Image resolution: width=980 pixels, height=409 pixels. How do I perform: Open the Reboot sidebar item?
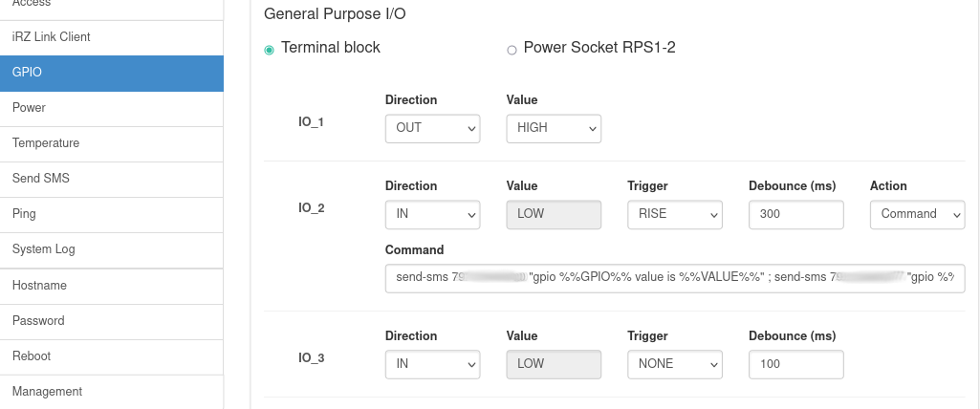pos(32,355)
